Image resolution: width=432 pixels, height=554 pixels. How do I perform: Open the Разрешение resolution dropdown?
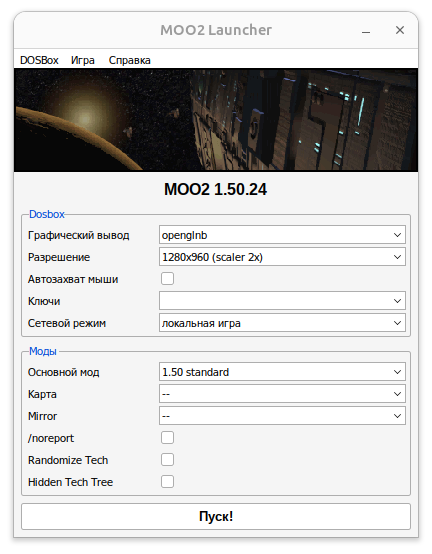(282, 257)
